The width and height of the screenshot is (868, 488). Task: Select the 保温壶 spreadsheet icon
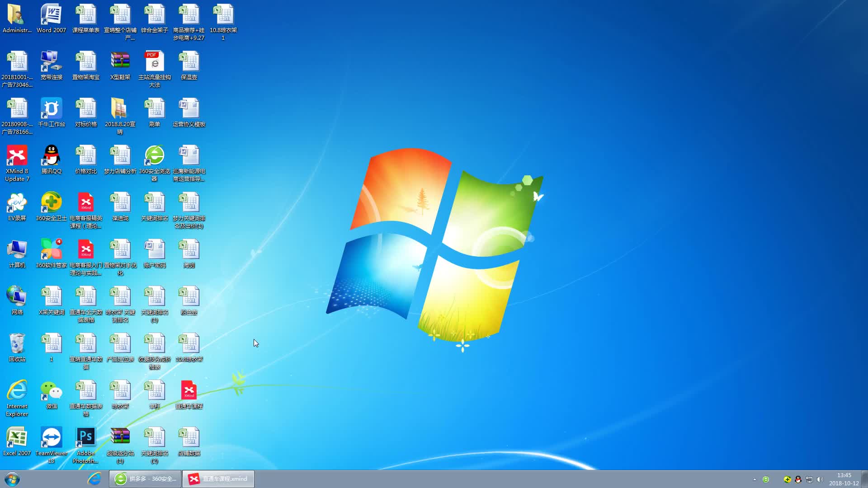pos(189,66)
